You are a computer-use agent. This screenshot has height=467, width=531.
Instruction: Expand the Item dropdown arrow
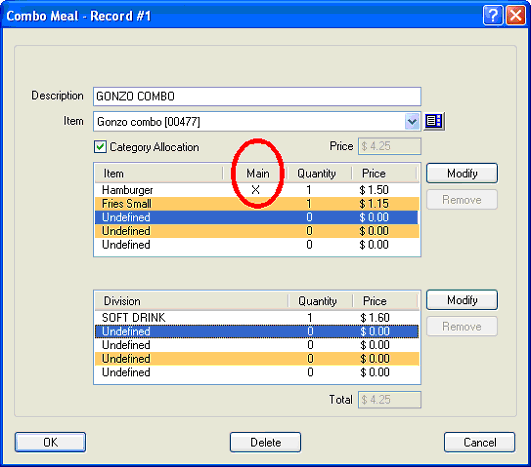click(x=412, y=121)
